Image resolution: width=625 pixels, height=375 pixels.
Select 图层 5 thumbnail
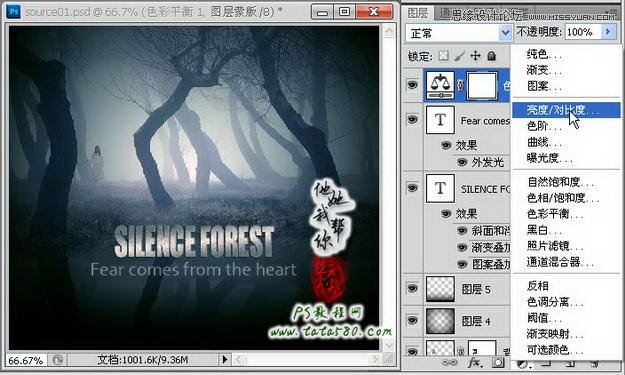coord(440,289)
